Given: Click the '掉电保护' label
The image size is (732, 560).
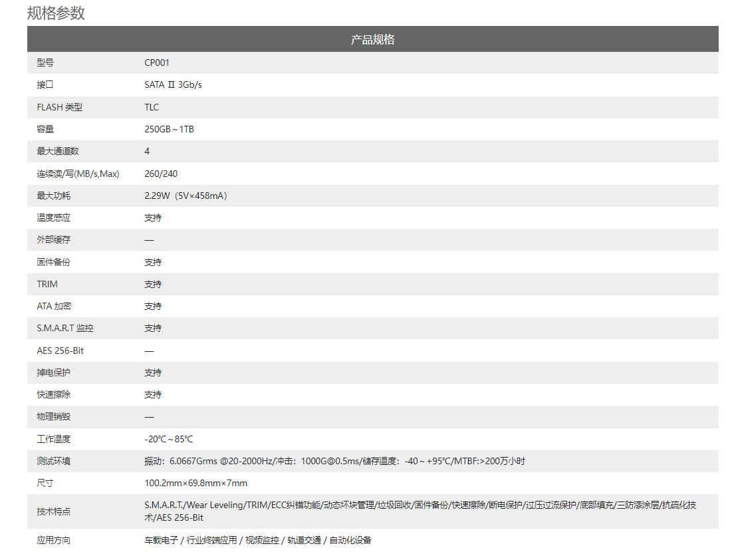Looking at the screenshot, I should point(54,372).
